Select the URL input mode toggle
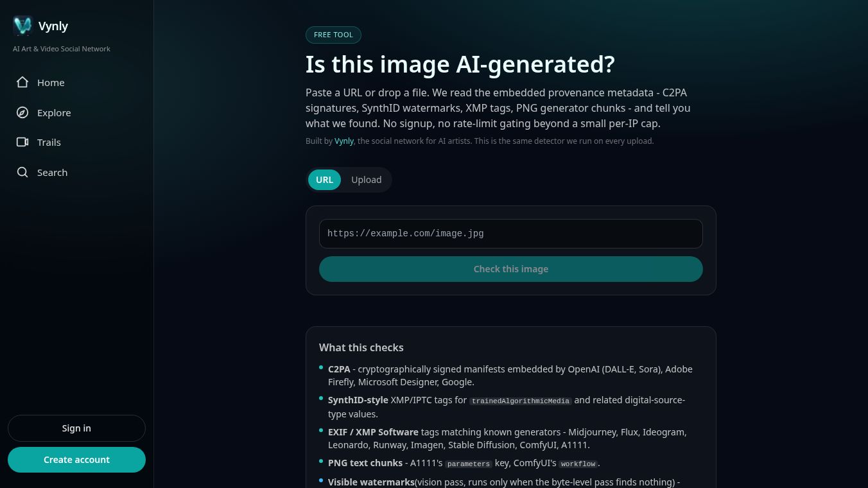 click(x=324, y=180)
